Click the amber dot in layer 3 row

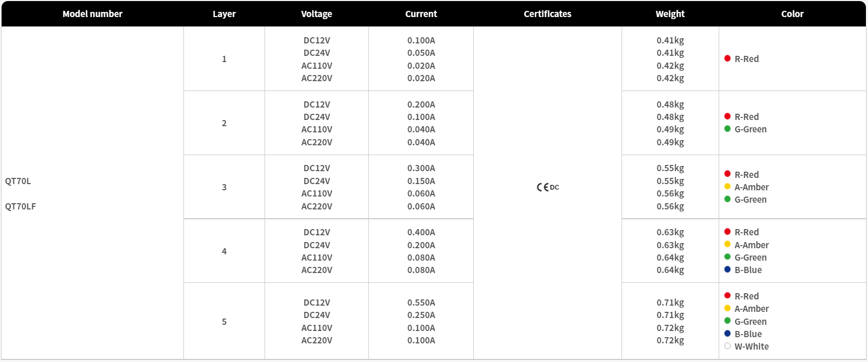(x=727, y=187)
